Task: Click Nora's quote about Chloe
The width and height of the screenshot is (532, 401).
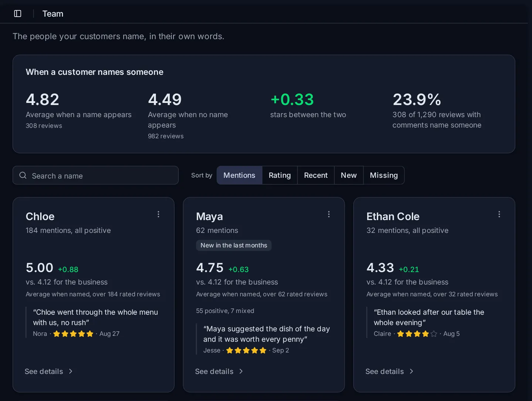Action: pos(95,317)
